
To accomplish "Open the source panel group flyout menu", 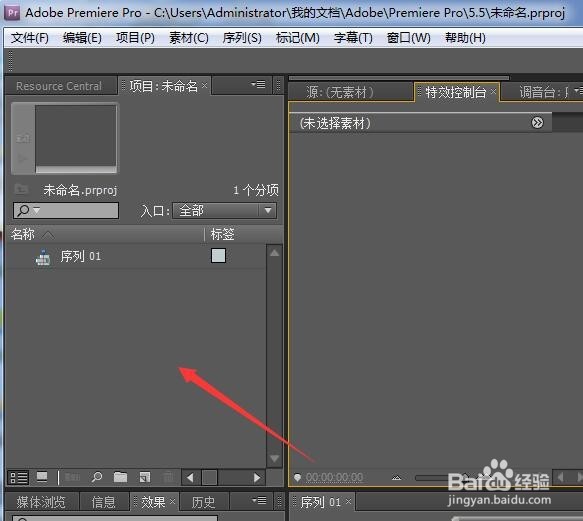I will point(578,90).
